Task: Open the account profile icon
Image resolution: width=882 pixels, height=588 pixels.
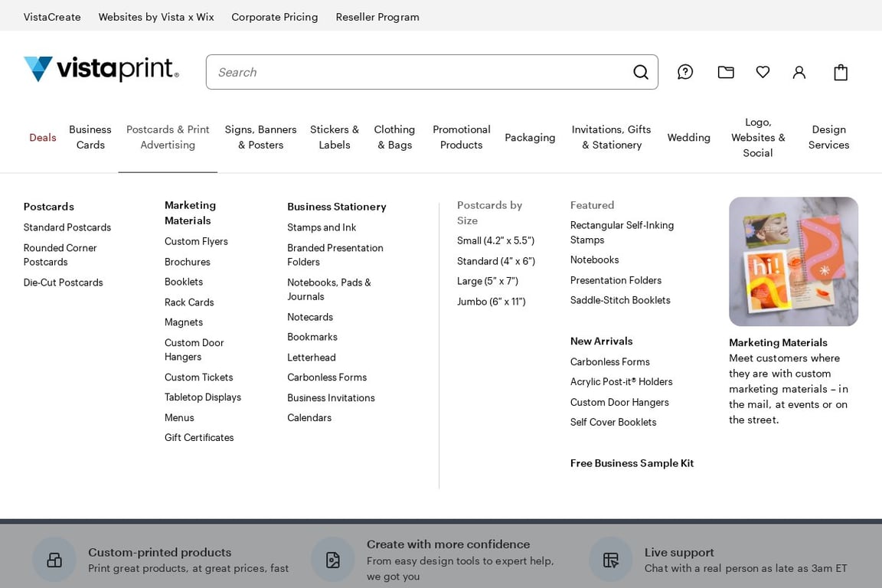Action: pyautogui.click(x=799, y=72)
